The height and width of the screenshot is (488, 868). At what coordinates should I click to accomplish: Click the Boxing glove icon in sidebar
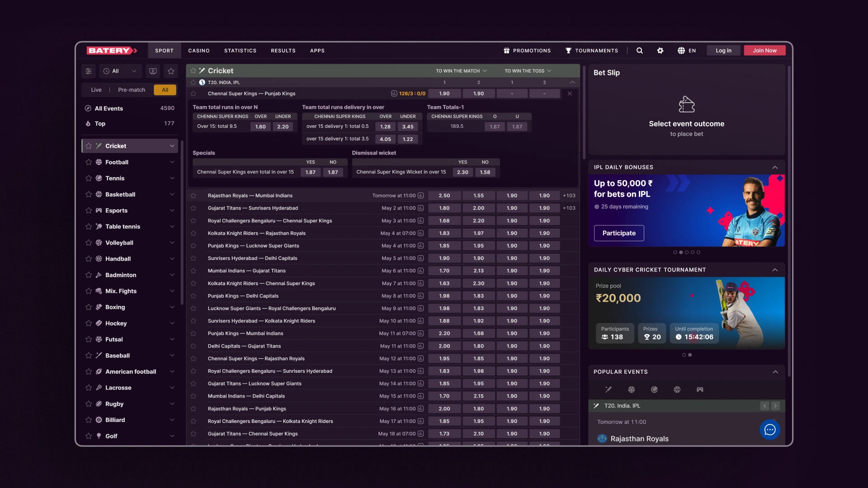click(x=99, y=307)
